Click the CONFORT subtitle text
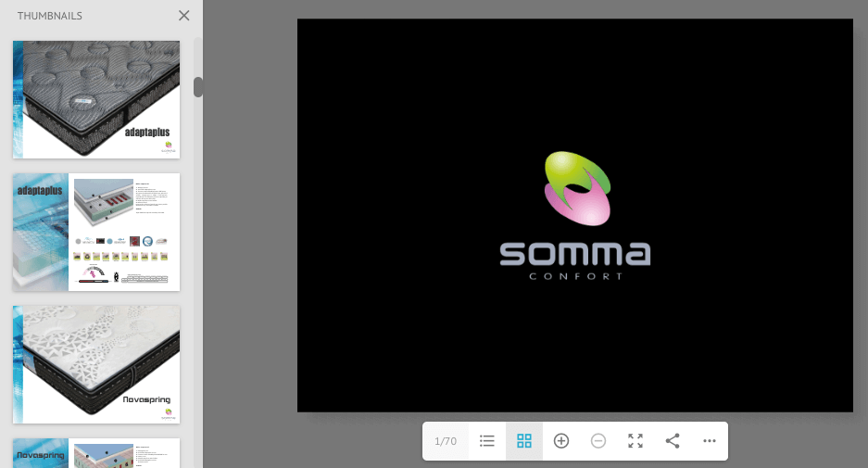This screenshot has width=868, height=468. (575, 276)
